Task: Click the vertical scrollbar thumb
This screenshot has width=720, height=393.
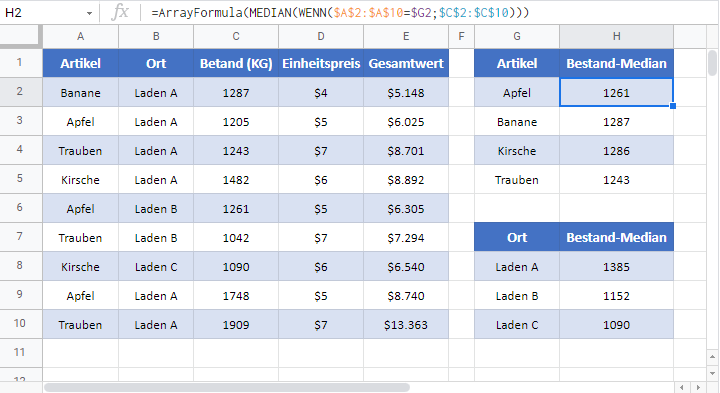Action: (x=712, y=62)
